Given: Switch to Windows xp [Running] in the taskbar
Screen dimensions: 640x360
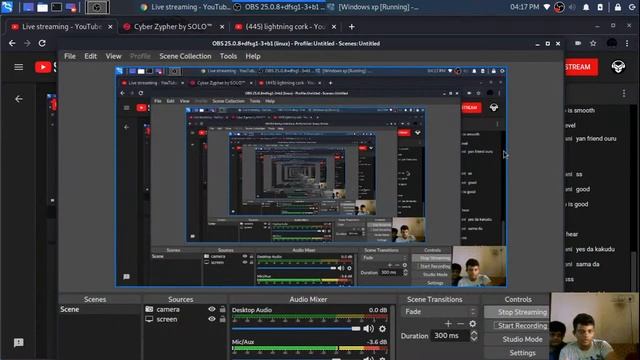Looking at the screenshot, I should (373, 7).
